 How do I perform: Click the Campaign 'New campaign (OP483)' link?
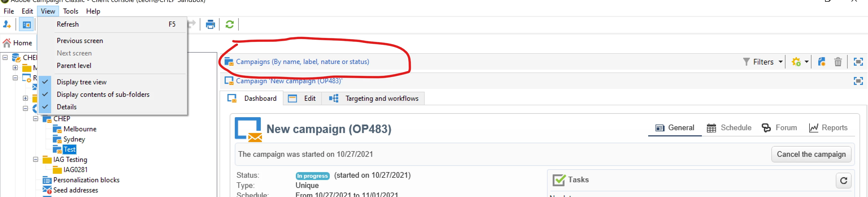289,81
